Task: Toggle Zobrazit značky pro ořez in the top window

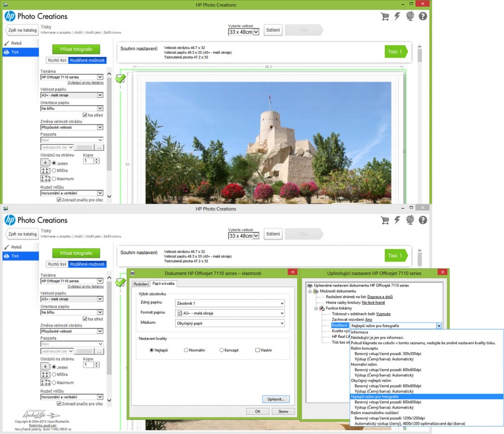Action: click(x=59, y=199)
